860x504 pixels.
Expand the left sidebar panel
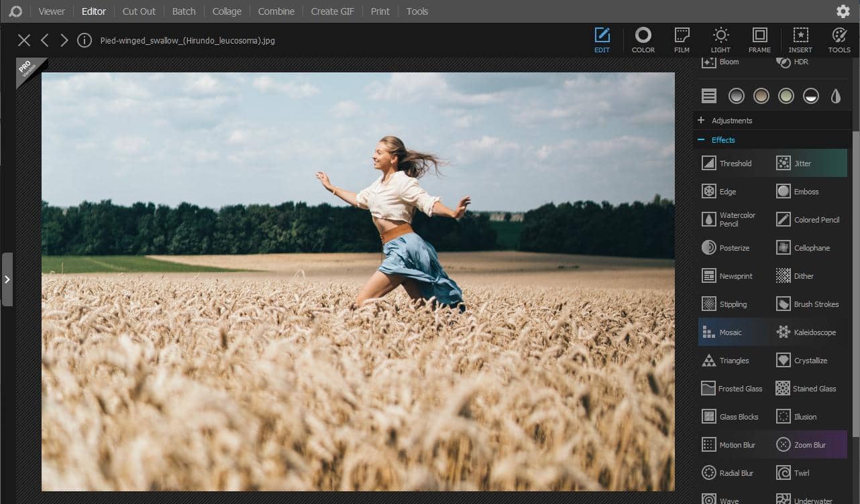(x=9, y=279)
